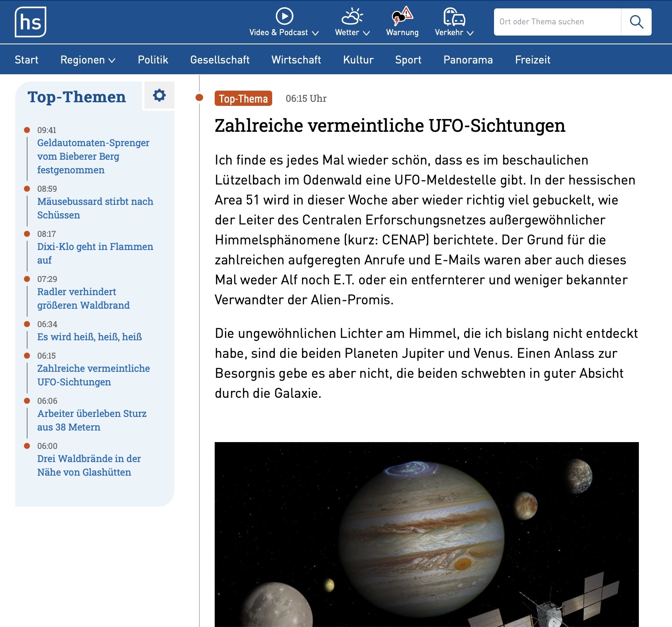Expand the Wetter dropdown chevron

point(366,33)
